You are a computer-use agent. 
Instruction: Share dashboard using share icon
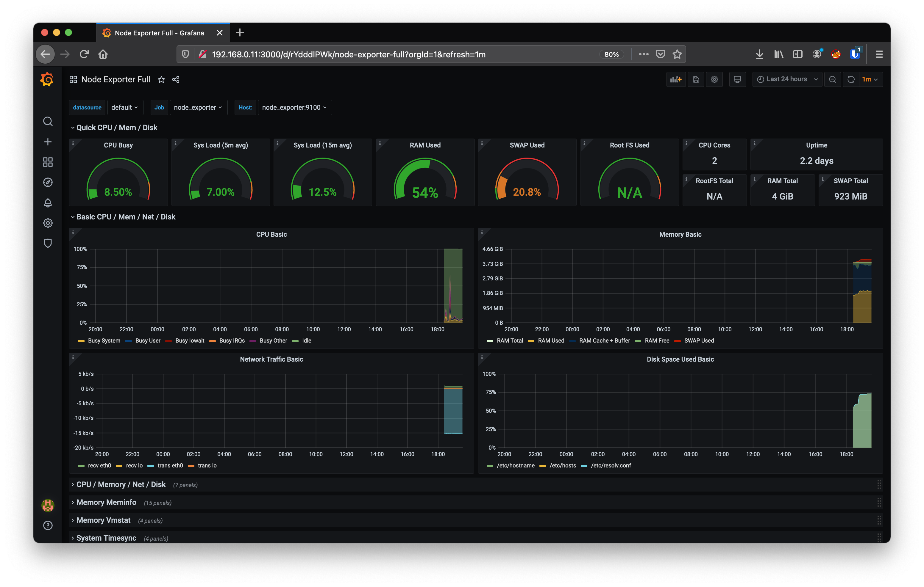coord(176,79)
